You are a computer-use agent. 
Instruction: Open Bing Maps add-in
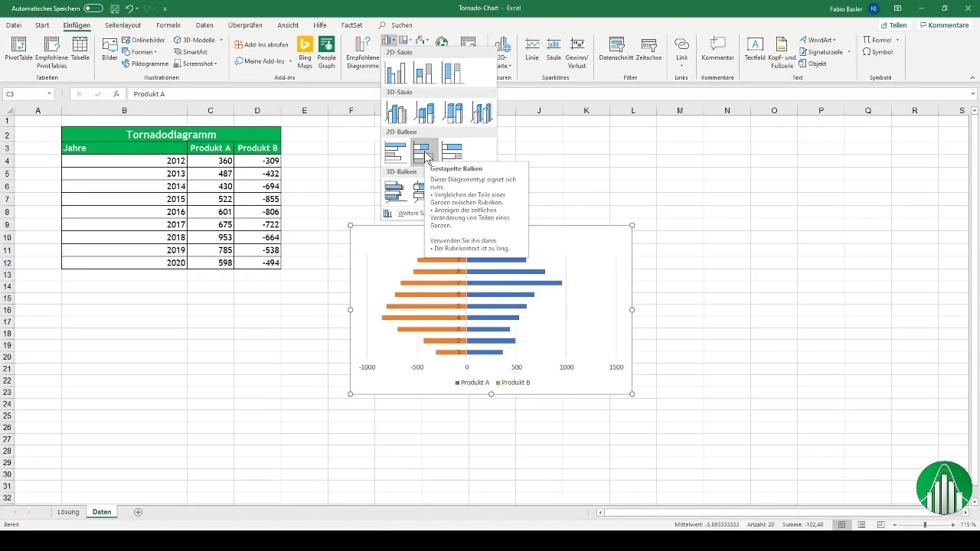(x=305, y=52)
